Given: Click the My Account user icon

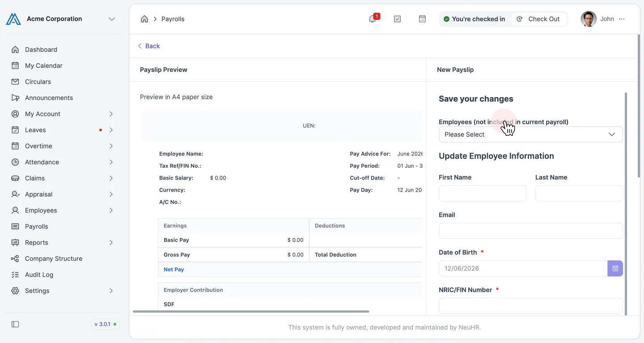Looking at the screenshot, I should [x=15, y=114].
